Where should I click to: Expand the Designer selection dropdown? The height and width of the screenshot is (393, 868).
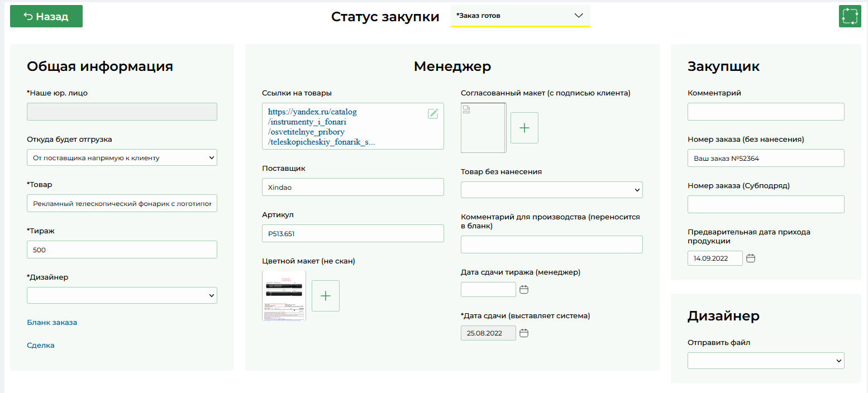point(122,295)
